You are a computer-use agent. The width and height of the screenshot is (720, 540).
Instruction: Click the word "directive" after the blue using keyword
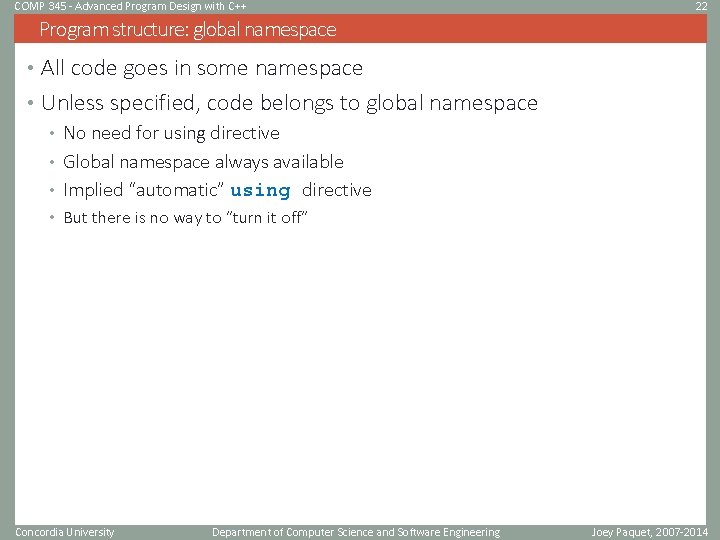tap(337, 190)
